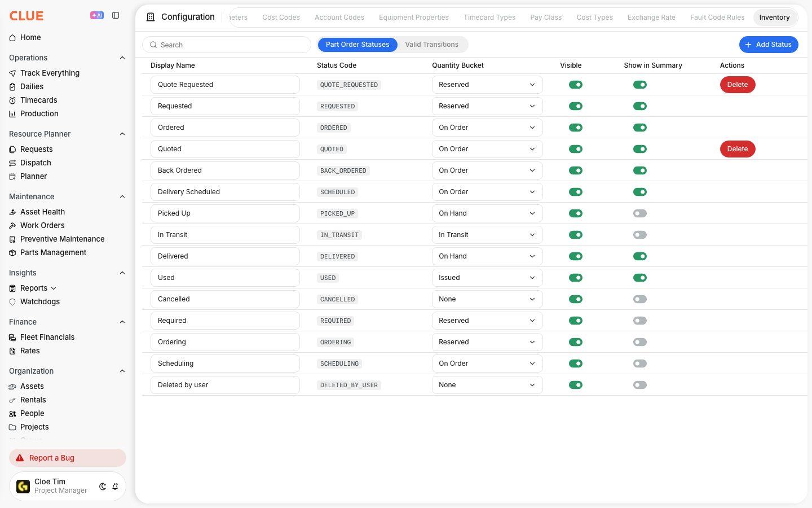This screenshot has height=508, width=812.
Task: Go to Exchange Rate tab
Action: pos(651,17)
